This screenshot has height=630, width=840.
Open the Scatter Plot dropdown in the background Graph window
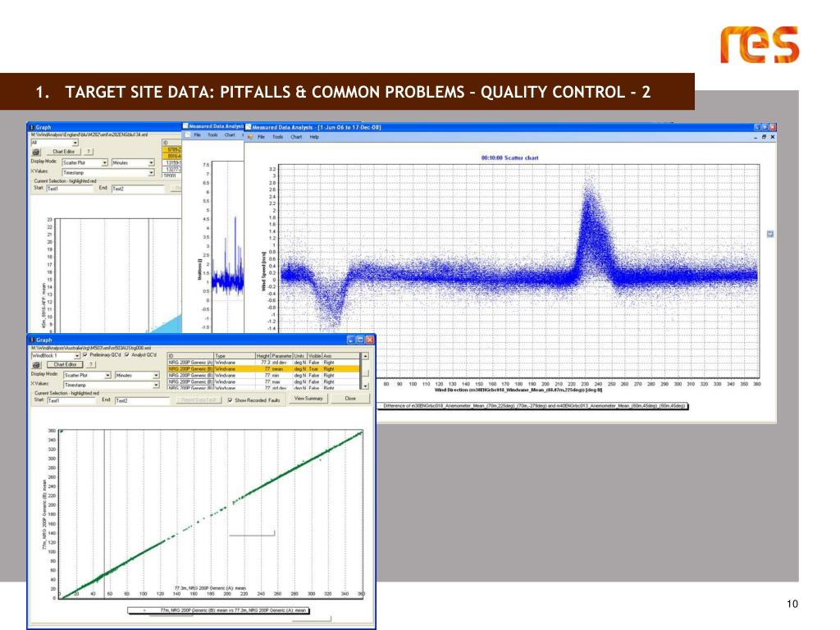(x=104, y=163)
